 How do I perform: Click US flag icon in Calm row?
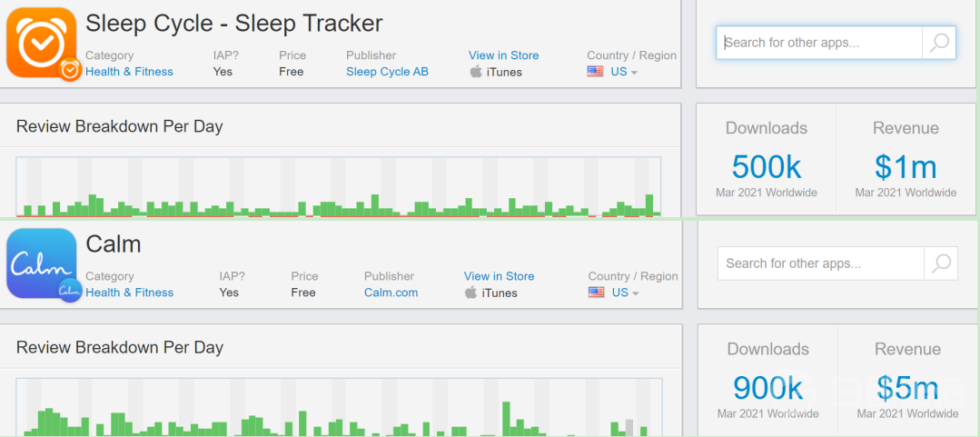(x=597, y=293)
